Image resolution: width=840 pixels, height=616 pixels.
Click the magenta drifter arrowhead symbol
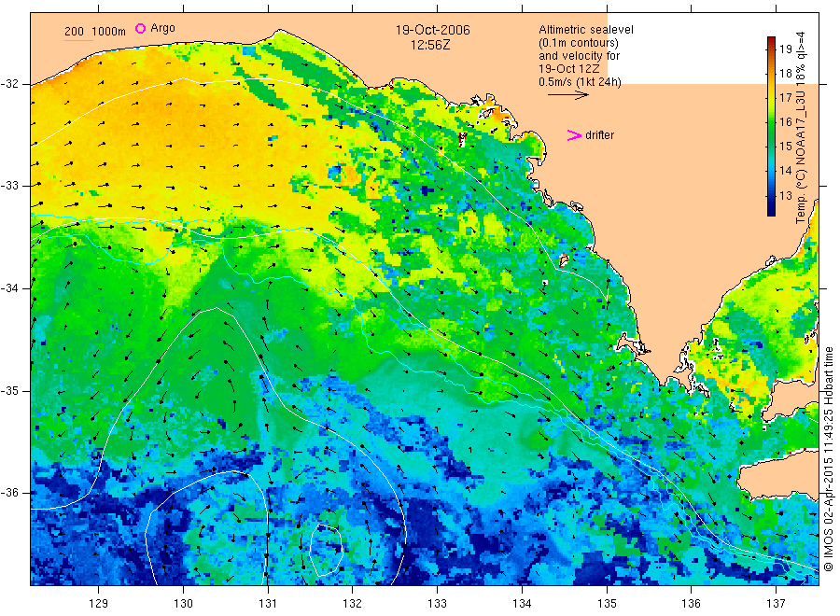click(574, 135)
